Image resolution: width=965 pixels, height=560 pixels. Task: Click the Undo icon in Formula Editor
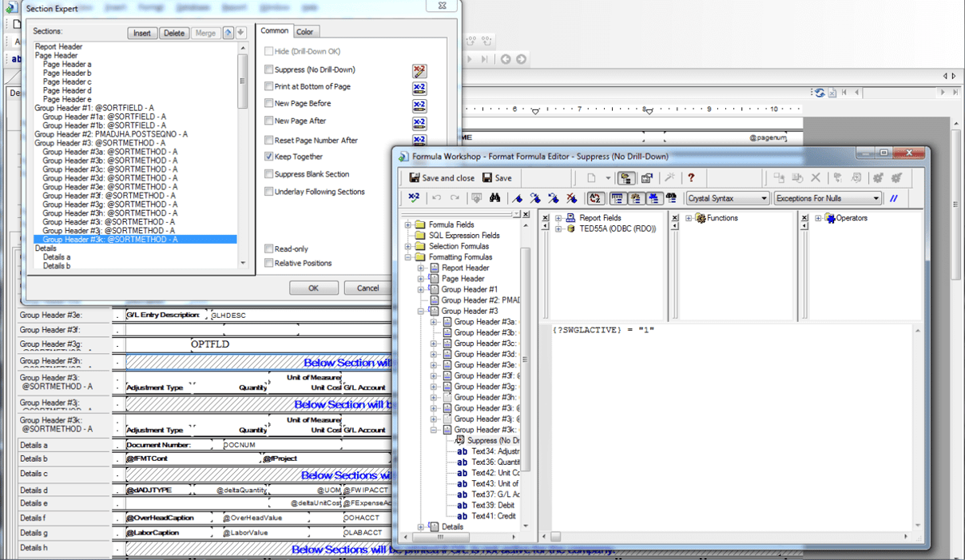pyautogui.click(x=438, y=198)
